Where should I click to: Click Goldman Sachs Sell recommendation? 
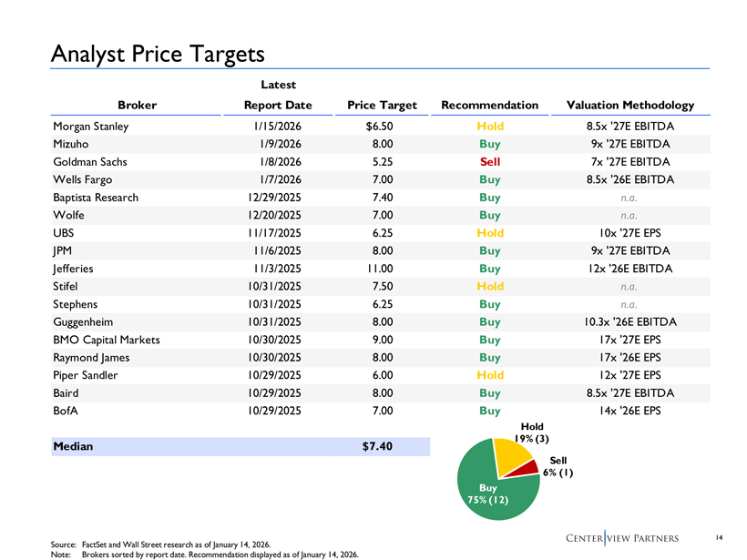[x=490, y=162]
